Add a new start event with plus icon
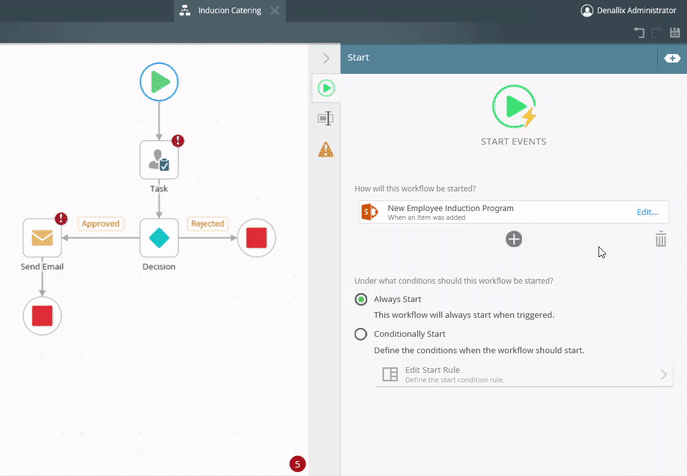 (513, 239)
